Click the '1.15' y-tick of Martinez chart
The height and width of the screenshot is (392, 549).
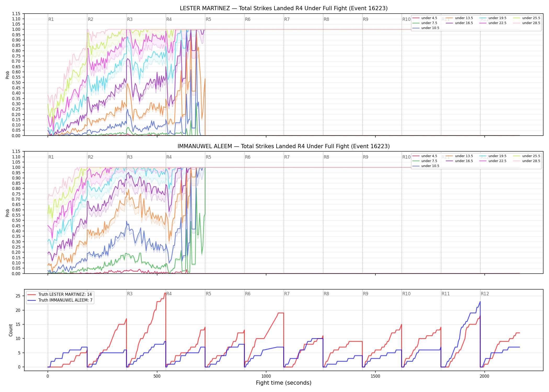pyautogui.click(x=16, y=14)
